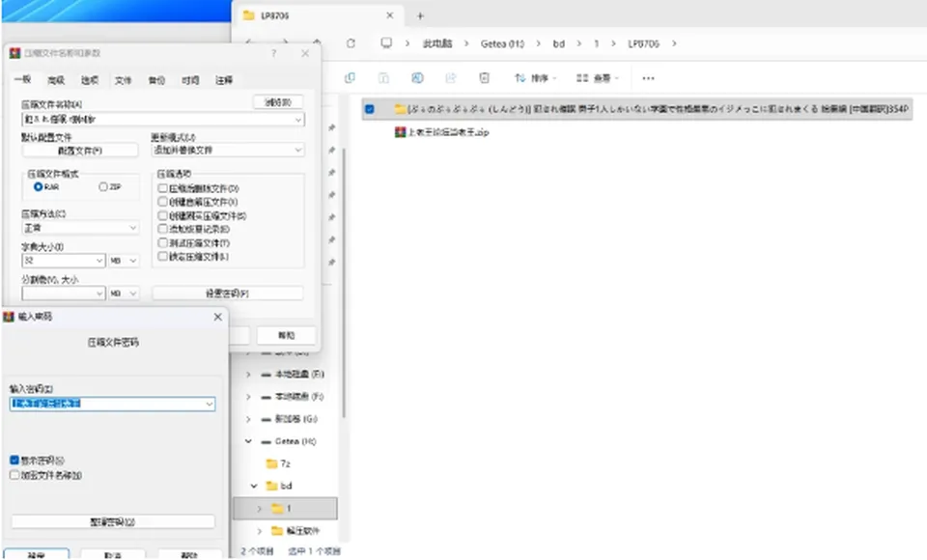Image resolution: width=927 pixels, height=560 pixels.
Task: Open the archive name dropdown
Action: pyautogui.click(x=298, y=120)
